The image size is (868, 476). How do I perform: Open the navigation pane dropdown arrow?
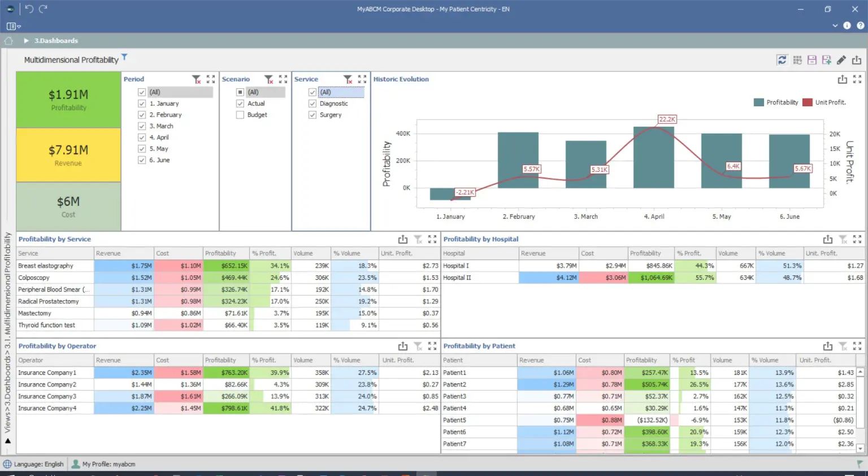click(x=19, y=27)
